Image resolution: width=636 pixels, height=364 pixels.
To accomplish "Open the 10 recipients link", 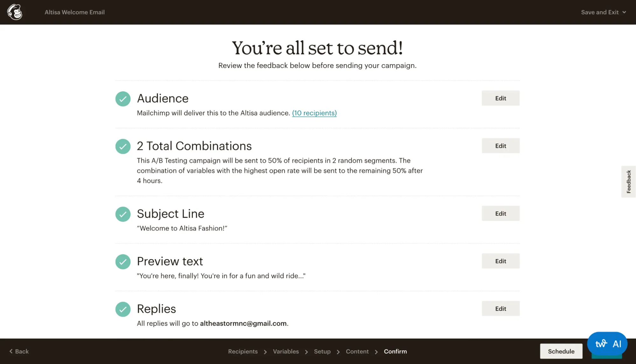I will click(x=314, y=113).
